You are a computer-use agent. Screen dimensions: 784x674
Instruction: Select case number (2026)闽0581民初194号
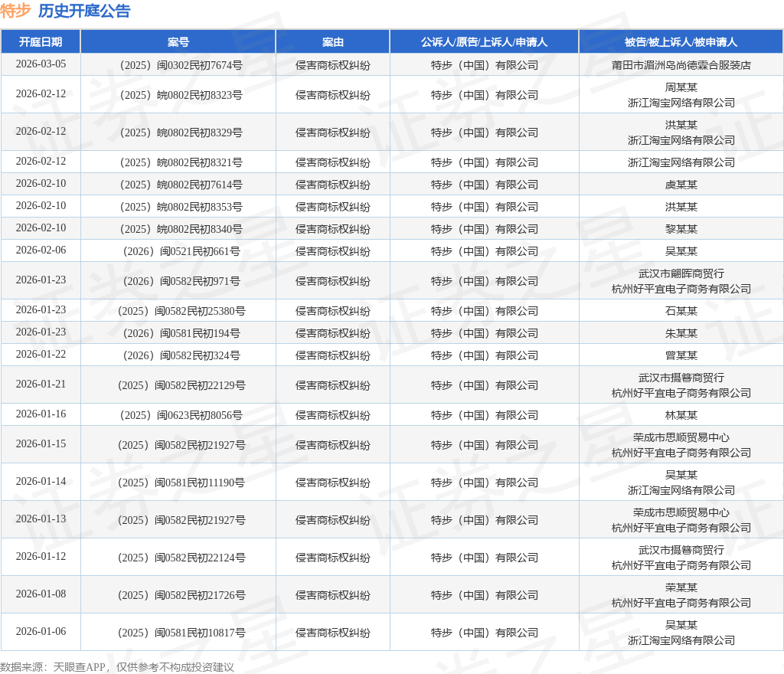pyautogui.click(x=181, y=333)
